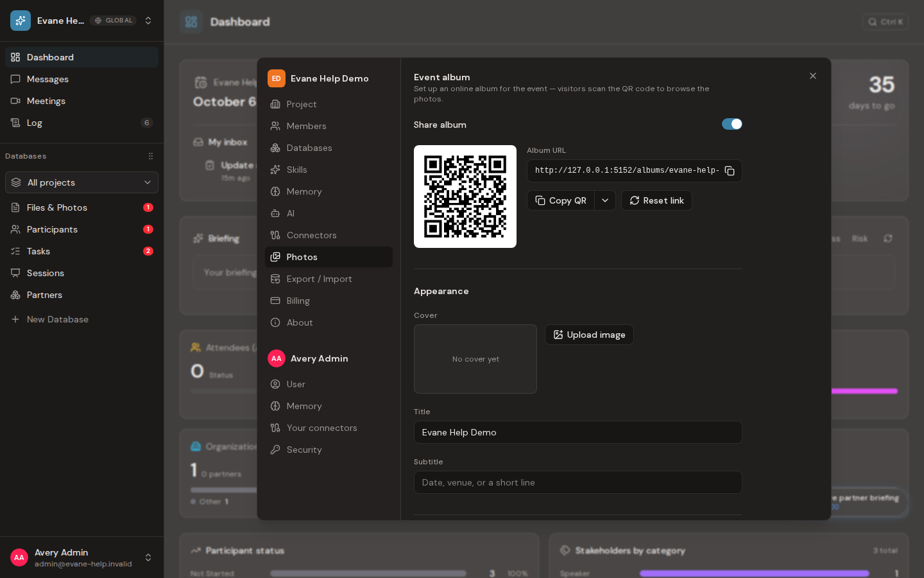This screenshot has width=924, height=578.
Task: Click the AA avatar beside Avery Admin heading
Action: click(277, 358)
